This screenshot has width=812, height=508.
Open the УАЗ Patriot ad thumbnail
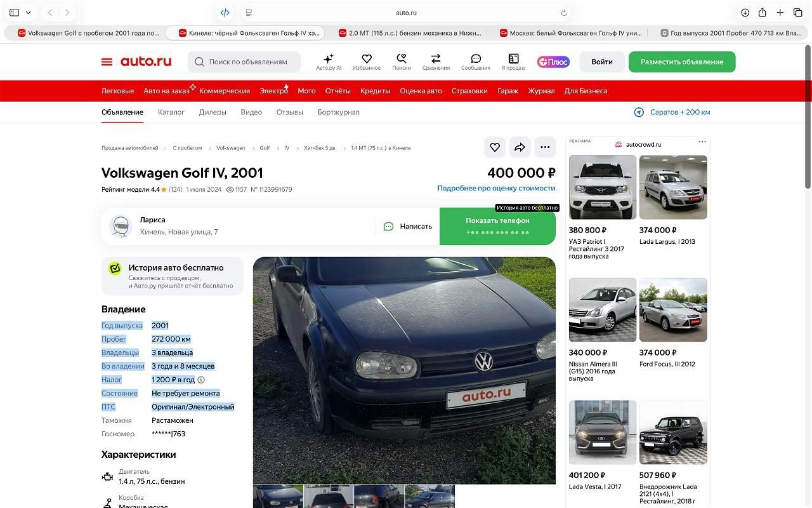(x=603, y=187)
